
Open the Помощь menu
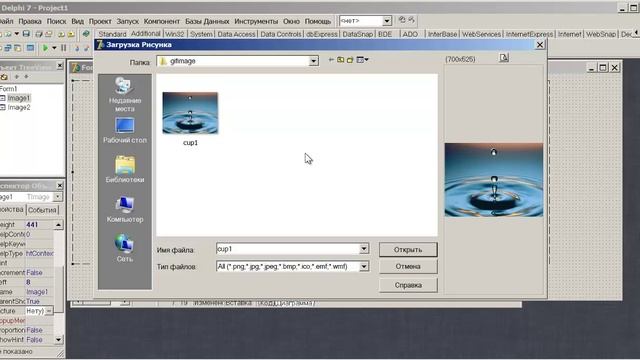(318, 21)
